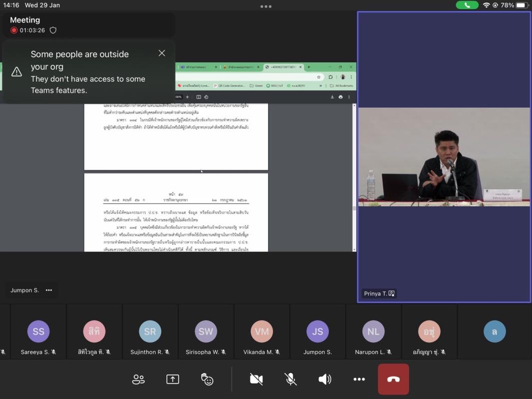532x399 pixels.
Task: Tap the warning triangle icon in notification
Action: [16, 71]
